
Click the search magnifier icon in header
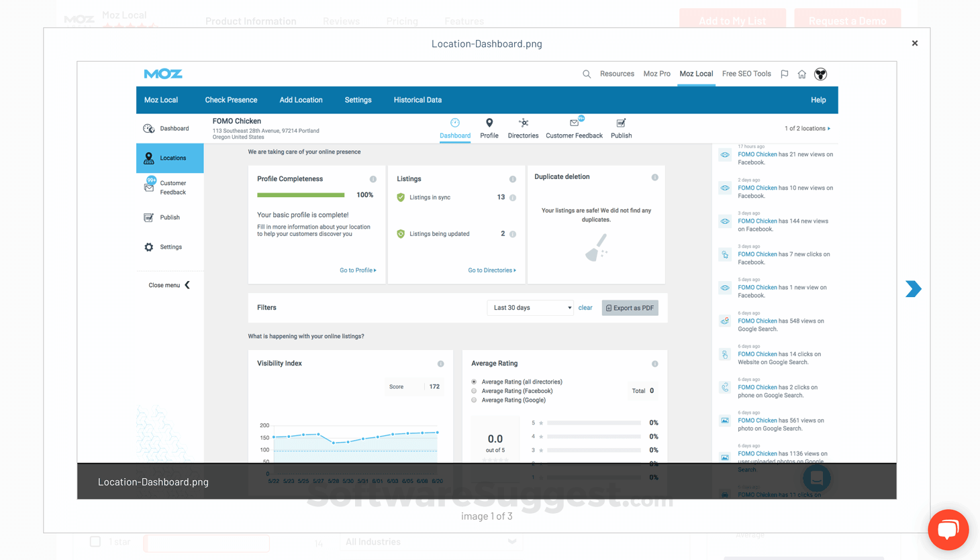tap(587, 74)
